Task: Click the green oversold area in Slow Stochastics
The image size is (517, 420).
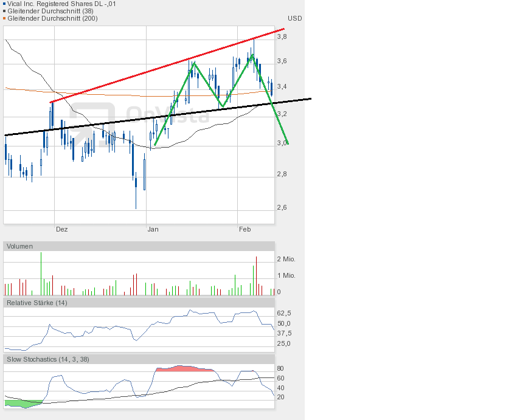Action: pyautogui.click(x=21, y=403)
